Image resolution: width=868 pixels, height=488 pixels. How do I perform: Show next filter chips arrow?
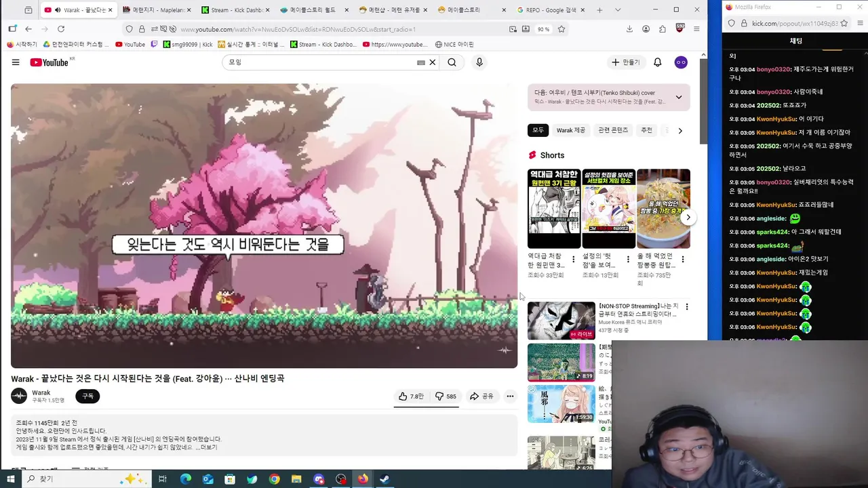pyautogui.click(x=680, y=130)
